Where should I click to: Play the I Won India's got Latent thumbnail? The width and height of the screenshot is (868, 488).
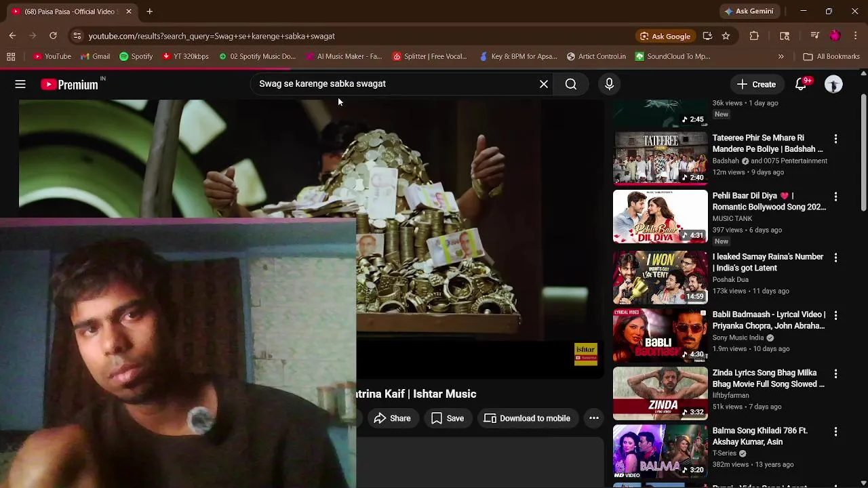660,277
